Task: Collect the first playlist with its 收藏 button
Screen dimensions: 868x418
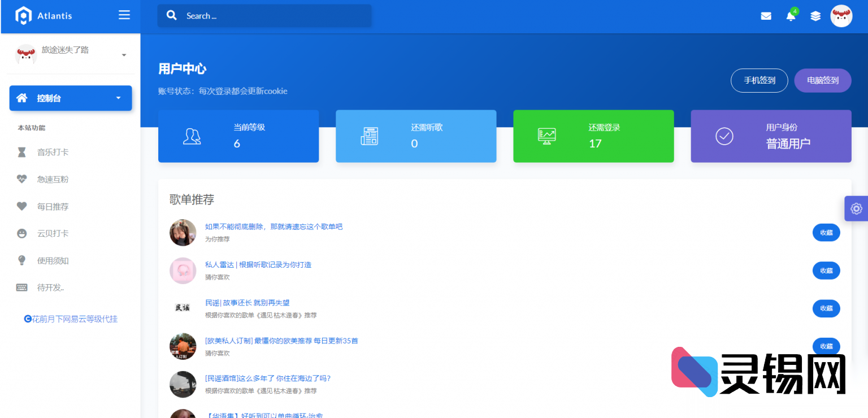Action: (826, 232)
